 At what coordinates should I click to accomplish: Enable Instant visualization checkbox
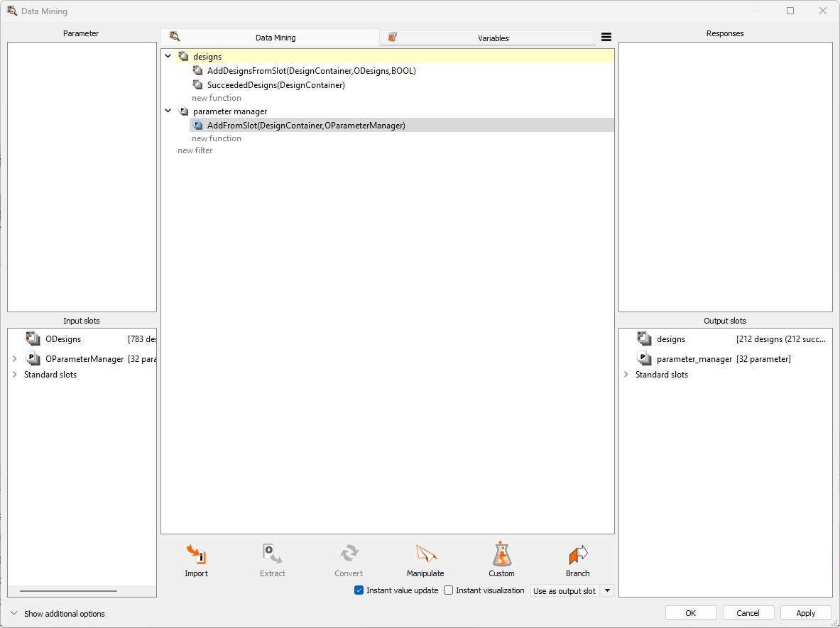click(449, 590)
